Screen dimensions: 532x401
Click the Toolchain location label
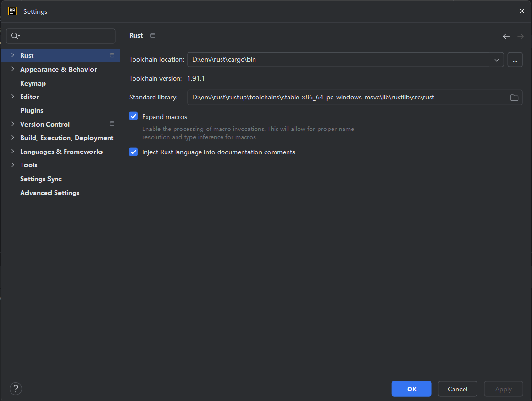pos(156,60)
